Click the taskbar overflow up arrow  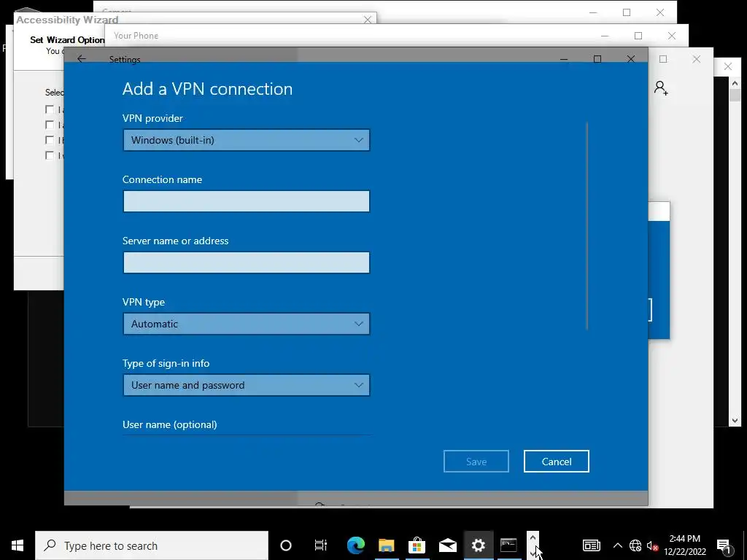pos(533,537)
